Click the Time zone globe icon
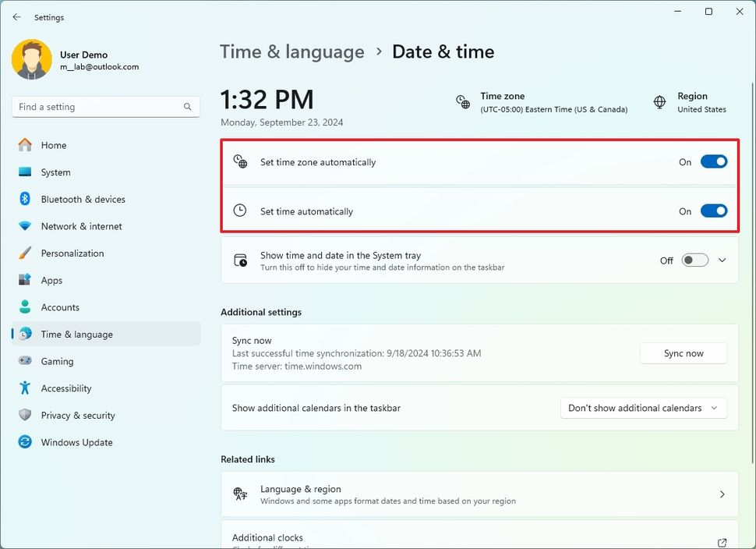The height and width of the screenshot is (549, 756). [462, 101]
